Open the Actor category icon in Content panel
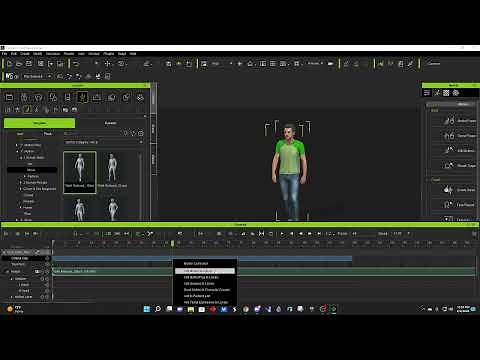Screen dimensions: 480x360 [24, 97]
